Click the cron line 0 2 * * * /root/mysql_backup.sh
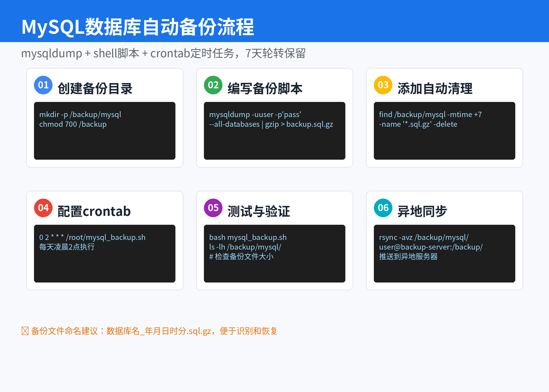Viewport: 549px width, 392px height. (92, 238)
